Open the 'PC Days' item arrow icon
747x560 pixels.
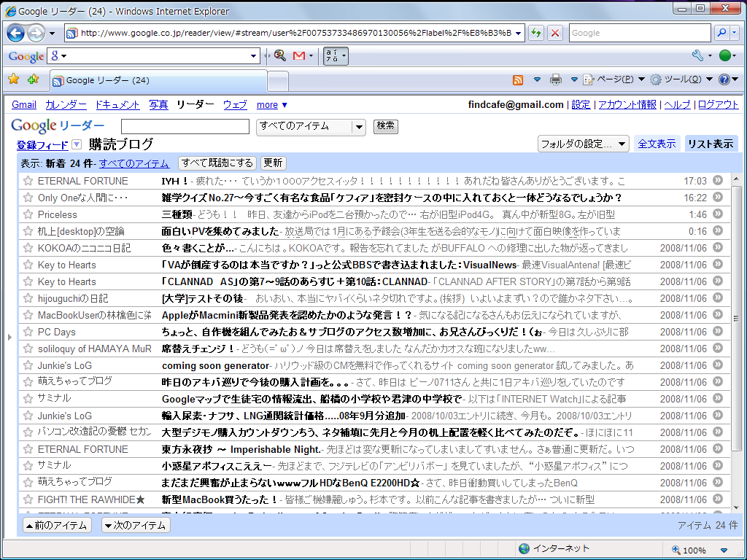point(718,331)
